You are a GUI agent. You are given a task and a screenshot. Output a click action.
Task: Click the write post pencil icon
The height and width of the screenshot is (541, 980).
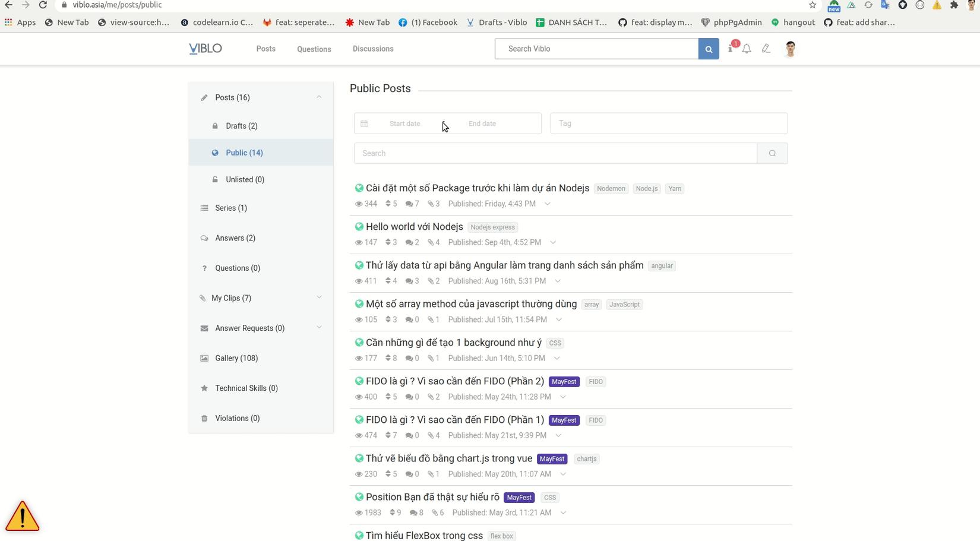tap(766, 49)
